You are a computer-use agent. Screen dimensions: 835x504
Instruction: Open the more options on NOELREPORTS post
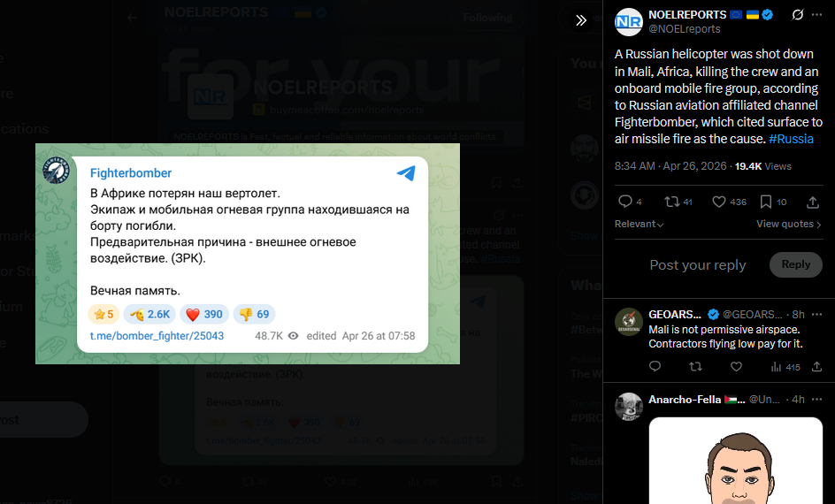816,15
